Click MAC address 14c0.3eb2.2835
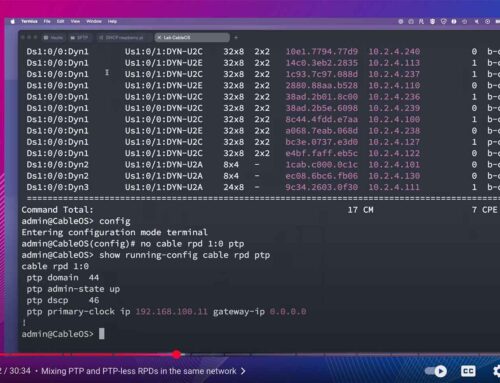This screenshot has width=500, height=383. pyautogui.click(x=322, y=63)
